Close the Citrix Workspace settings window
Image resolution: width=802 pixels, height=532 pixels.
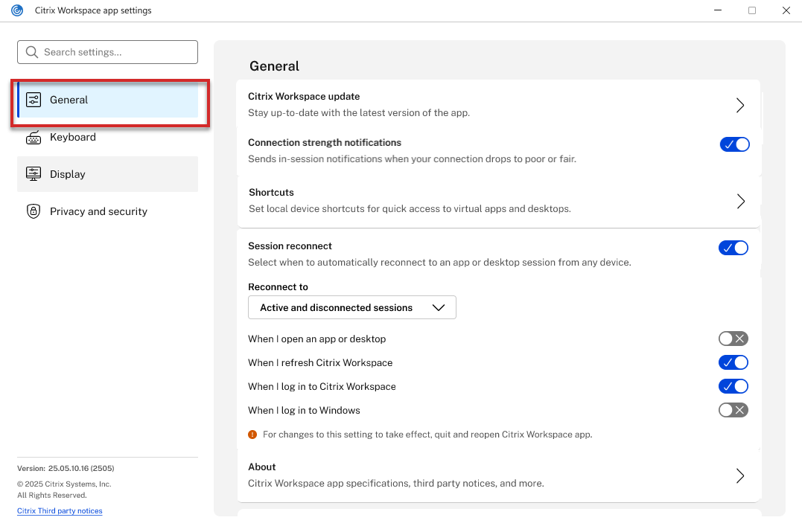pos(786,10)
